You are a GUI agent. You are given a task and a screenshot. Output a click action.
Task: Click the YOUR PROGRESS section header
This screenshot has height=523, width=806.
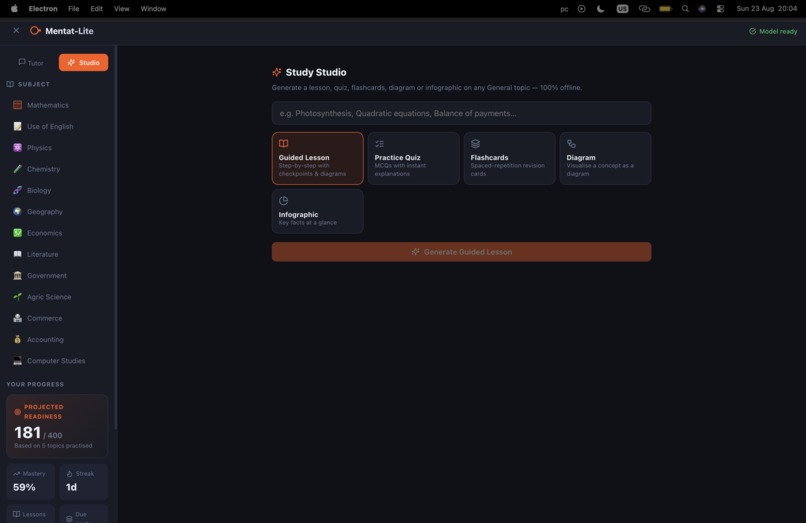click(x=35, y=385)
